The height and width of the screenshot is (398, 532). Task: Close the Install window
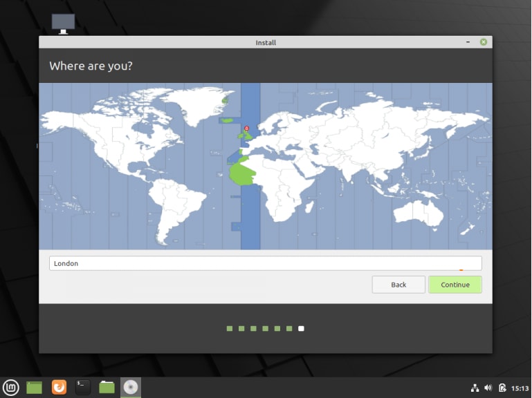coord(484,42)
